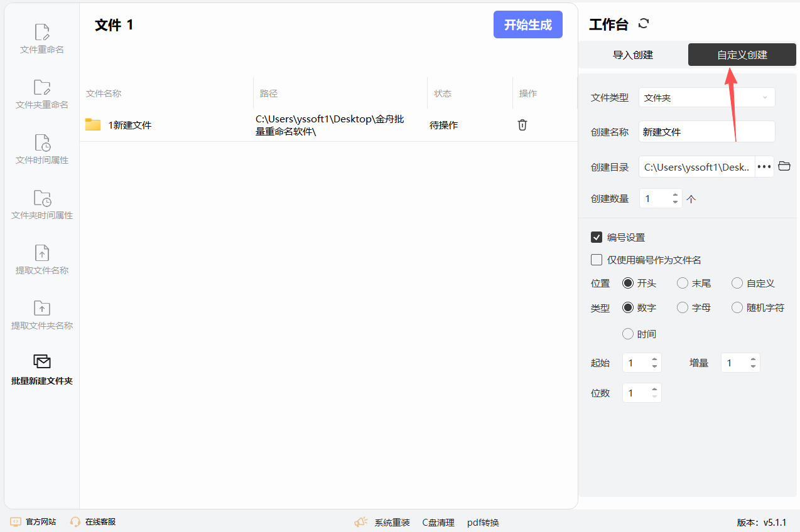
Task: Choose the 随机字符 type radio button
Action: coord(737,307)
